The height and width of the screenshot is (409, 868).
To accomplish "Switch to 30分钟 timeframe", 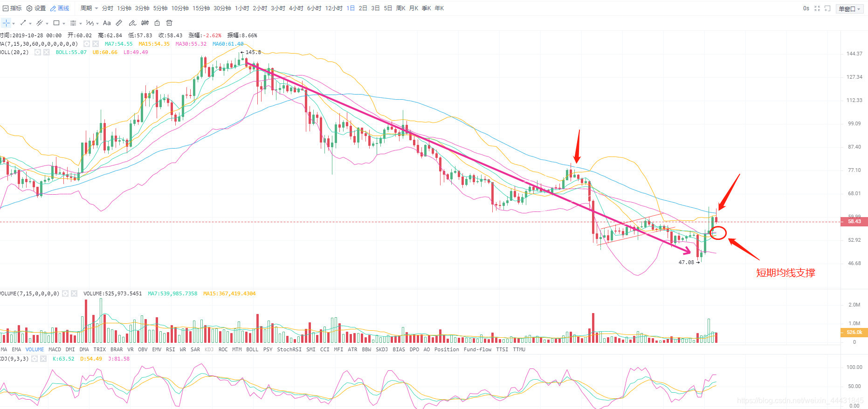I will tap(222, 8).
